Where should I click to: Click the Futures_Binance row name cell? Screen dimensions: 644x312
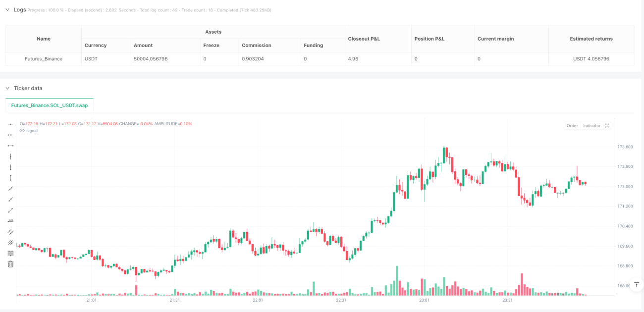pyautogui.click(x=44, y=58)
